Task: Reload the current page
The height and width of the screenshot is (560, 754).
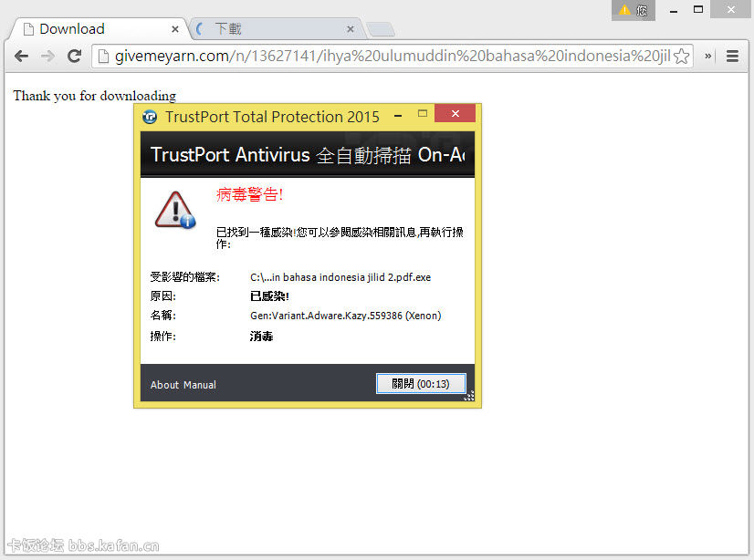Action: (x=75, y=57)
